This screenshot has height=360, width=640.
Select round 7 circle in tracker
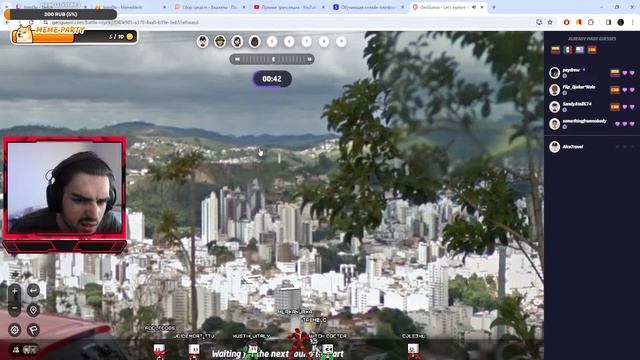(307, 41)
